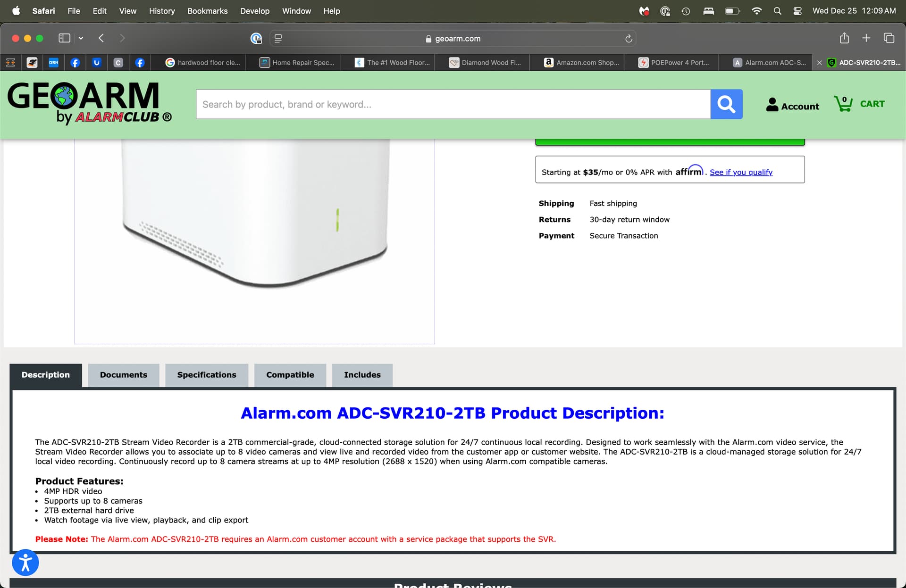The height and width of the screenshot is (588, 906).
Task: Open the Help menu
Action: click(x=332, y=11)
